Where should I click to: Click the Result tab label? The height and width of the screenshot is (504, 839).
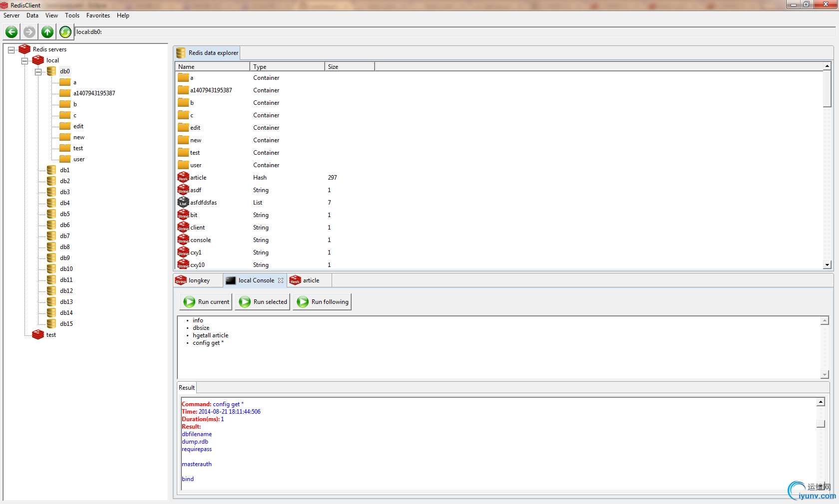(187, 388)
